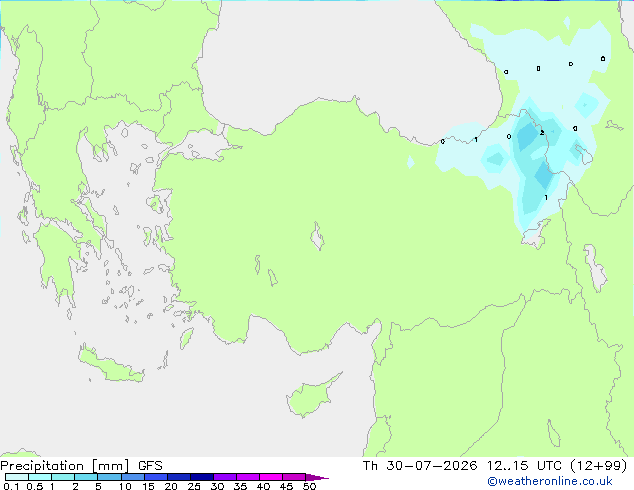The width and height of the screenshot is (634, 490).
Task: Click the legend label "10"
Action: tap(125, 486)
